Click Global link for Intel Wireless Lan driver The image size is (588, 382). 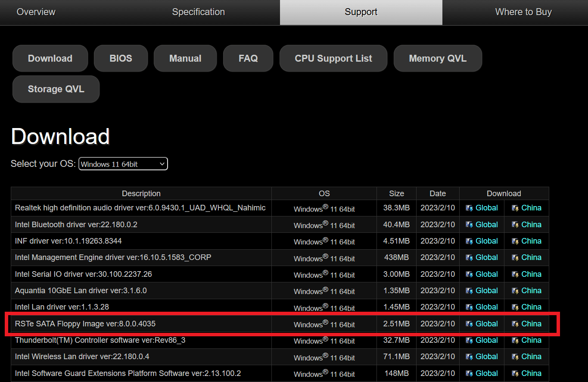click(487, 357)
